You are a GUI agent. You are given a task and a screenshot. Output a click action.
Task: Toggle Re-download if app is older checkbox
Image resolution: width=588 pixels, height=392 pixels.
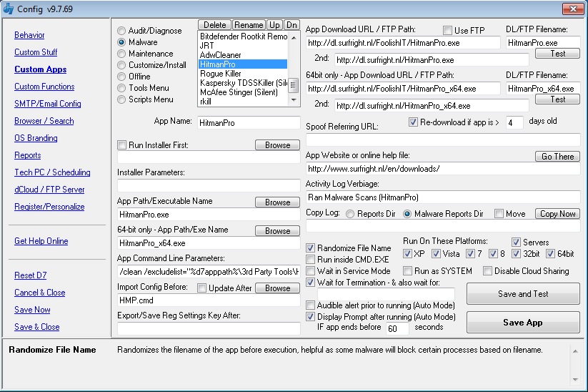(x=413, y=122)
